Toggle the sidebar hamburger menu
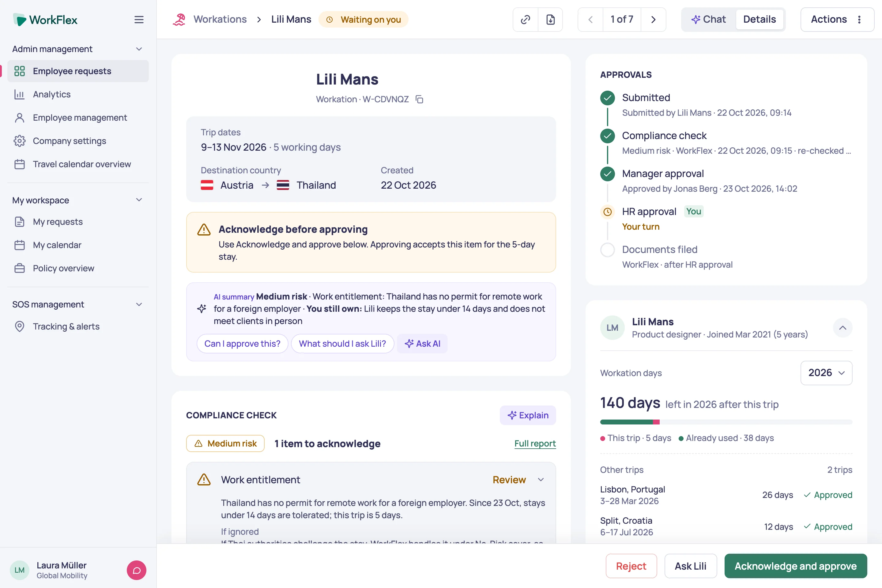The width and height of the screenshot is (882, 588). click(139, 20)
